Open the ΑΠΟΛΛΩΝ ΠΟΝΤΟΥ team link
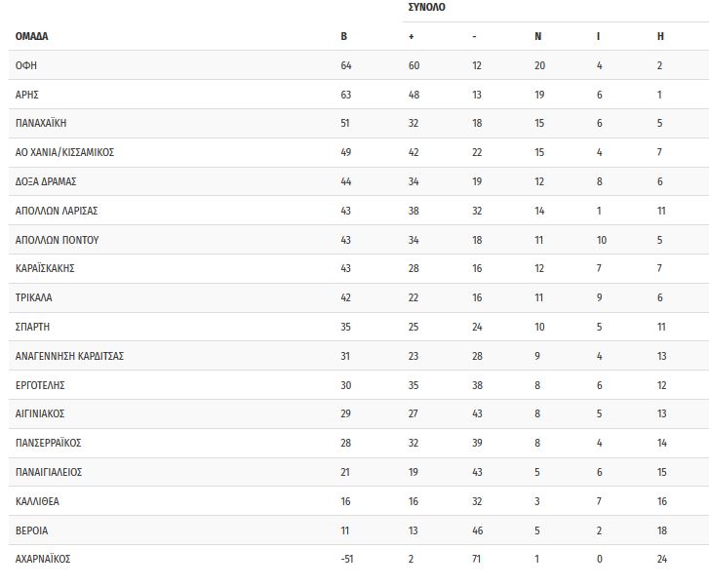709x588 pixels. pos(57,240)
